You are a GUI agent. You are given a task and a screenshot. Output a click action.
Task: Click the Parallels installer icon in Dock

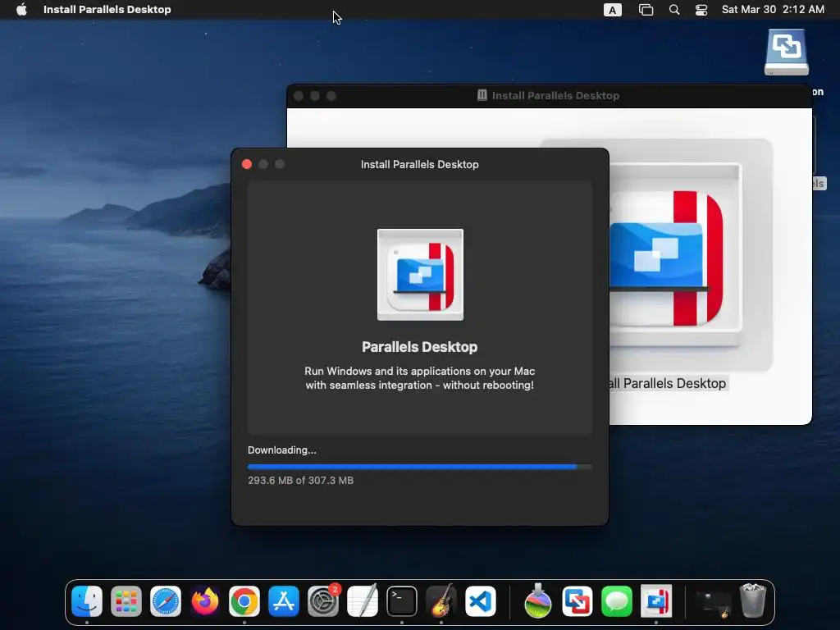[656, 601]
